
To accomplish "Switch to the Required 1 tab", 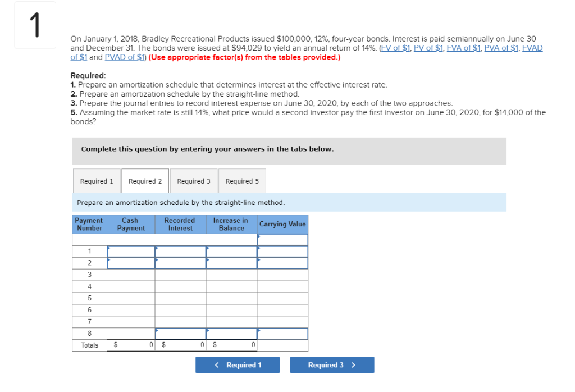I will pyautogui.click(x=97, y=180).
